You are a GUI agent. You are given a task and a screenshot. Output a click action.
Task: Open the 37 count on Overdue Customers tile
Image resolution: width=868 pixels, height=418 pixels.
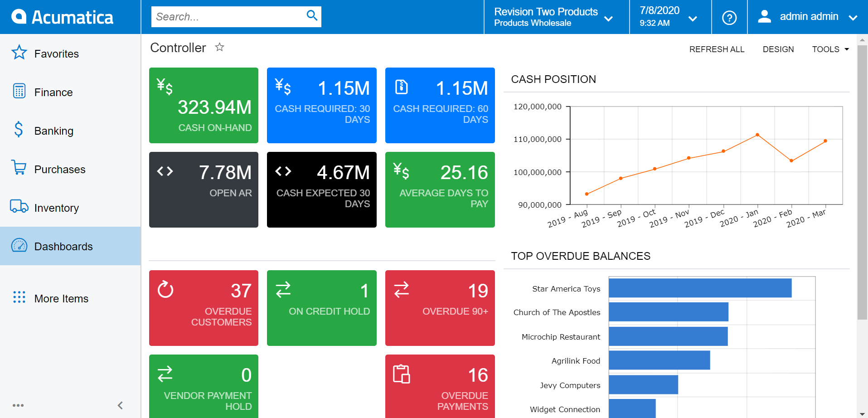pos(241,291)
